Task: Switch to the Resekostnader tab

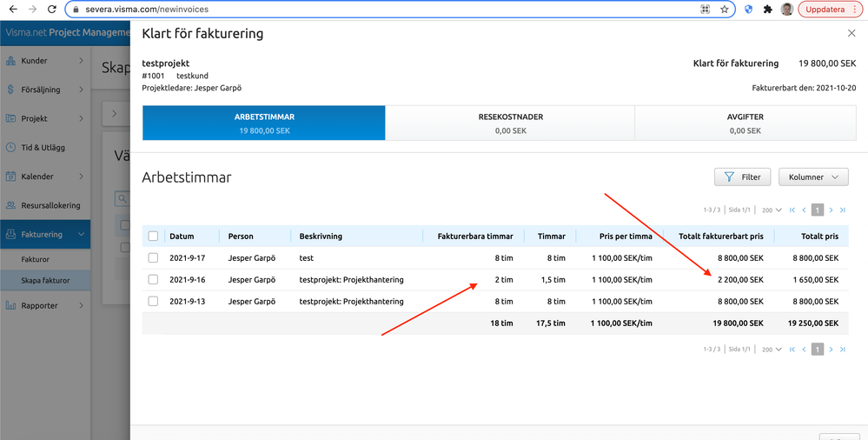Action: point(510,123)
